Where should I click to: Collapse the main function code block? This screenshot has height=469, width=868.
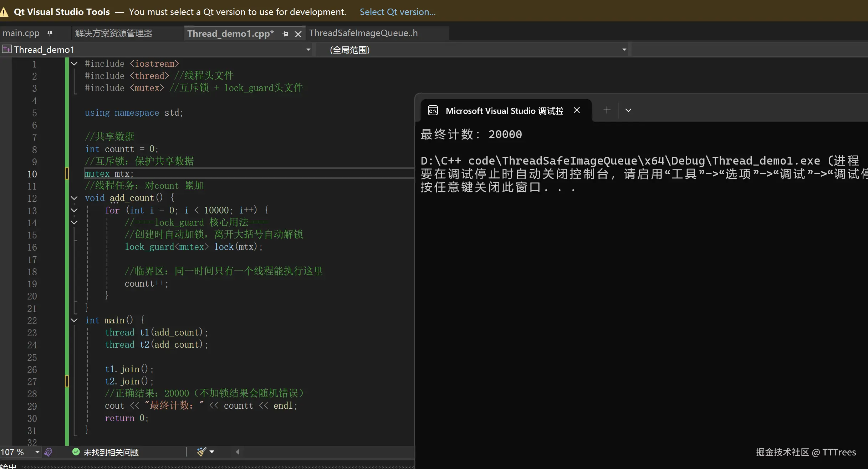click(74, 320)
